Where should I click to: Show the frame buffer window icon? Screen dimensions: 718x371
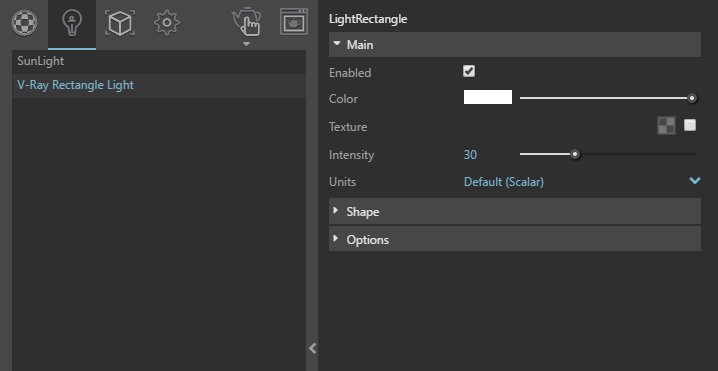pyautogui.click(x=294, y=22)
